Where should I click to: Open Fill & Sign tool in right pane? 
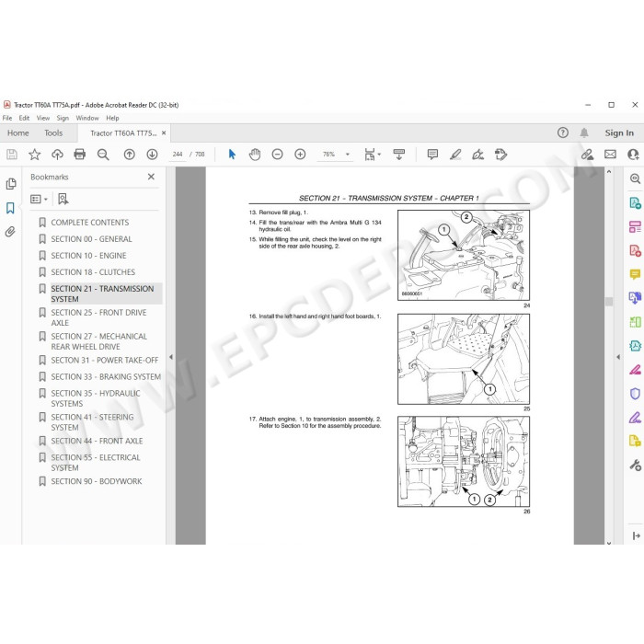coord(635,419)
